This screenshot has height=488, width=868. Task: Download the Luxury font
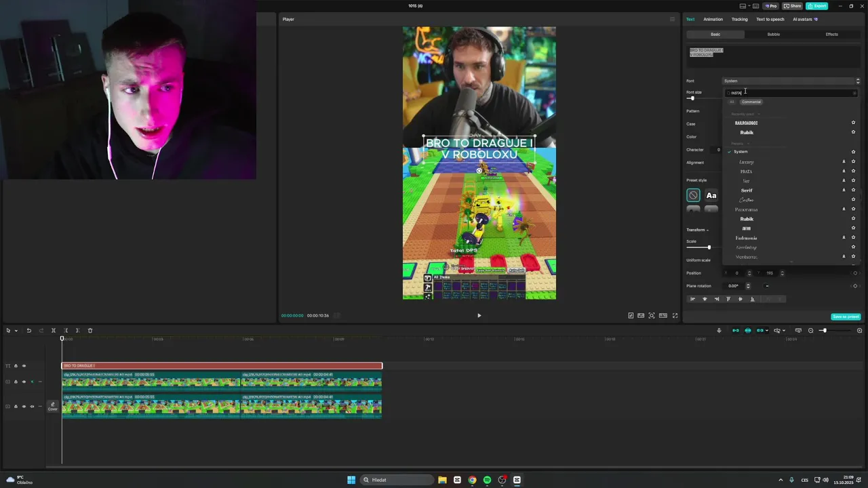point(844,161)
